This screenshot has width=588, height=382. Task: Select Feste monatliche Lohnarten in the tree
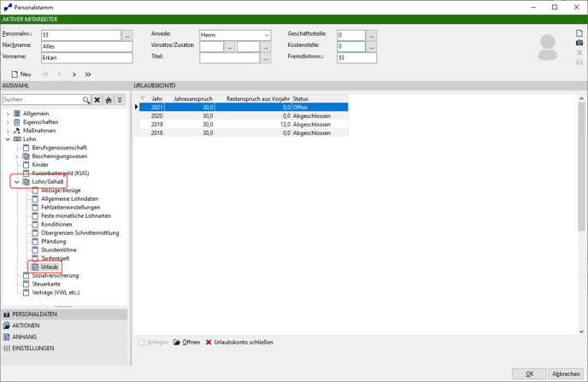76,216
